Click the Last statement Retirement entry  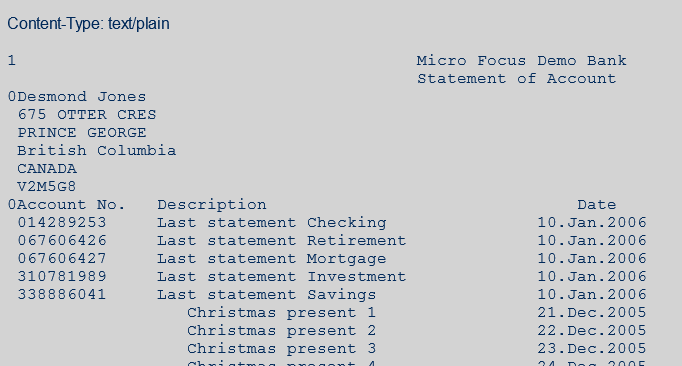click(x=281, y=241)
